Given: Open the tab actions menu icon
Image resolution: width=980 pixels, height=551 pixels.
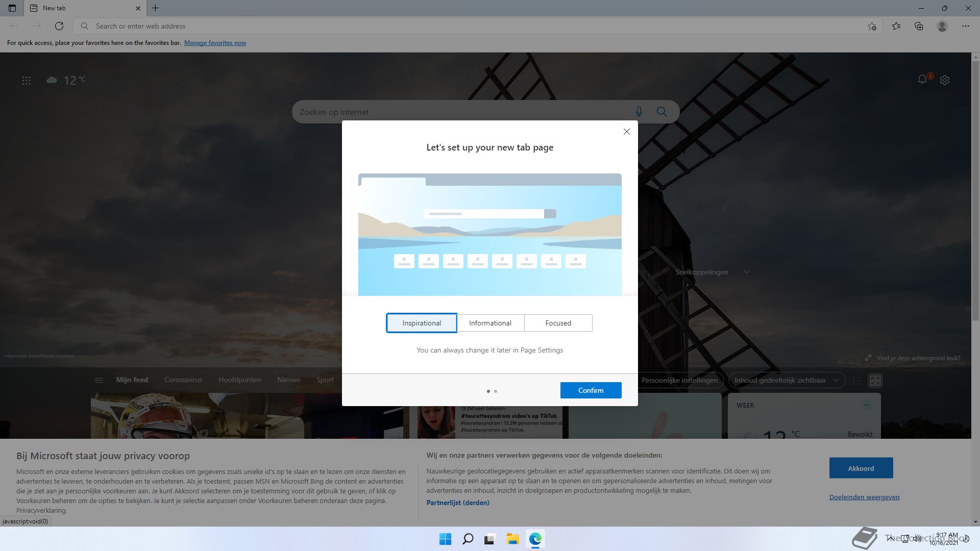Looking at the screenshot, I should click(x=12, y=8).
